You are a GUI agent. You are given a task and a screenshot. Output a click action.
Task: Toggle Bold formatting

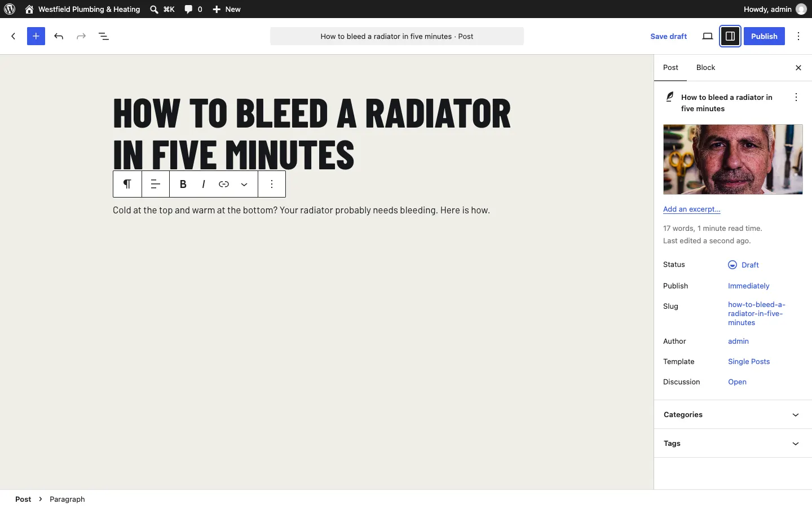tap(183, 185)
